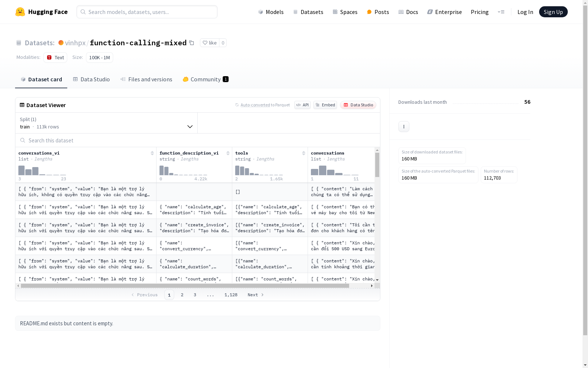Click the Hugging Face logo icon

(20, 12)
